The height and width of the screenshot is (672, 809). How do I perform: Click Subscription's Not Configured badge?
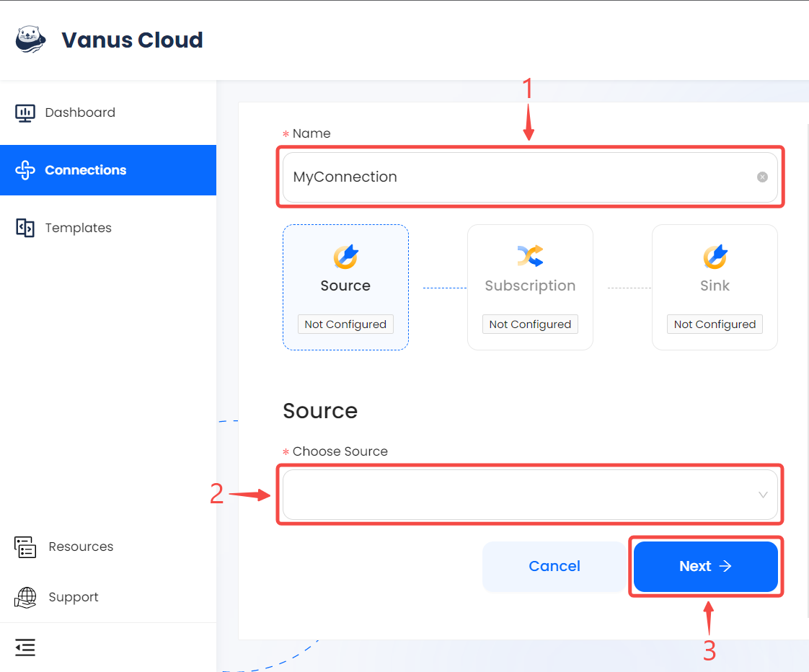(x=530, y=324)
